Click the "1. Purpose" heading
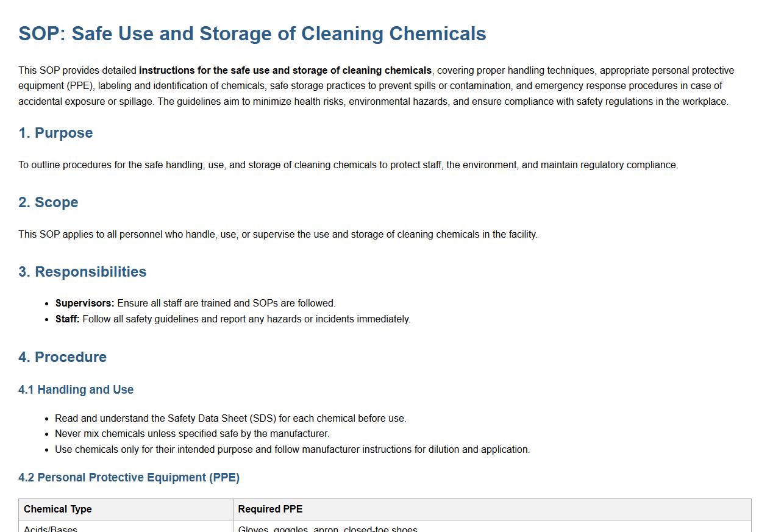Viewport: 770px width, 532px height. click(55, 133)
